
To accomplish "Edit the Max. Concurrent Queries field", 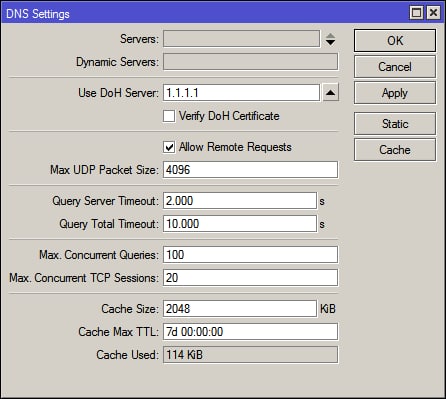I will click(x=250, y=255).
